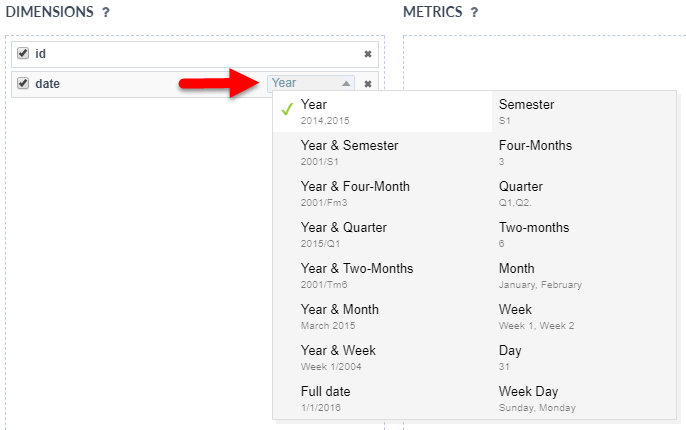This screenshot has height=430, width=686.
Task: Uncheck the id dimension checkbox
Action: click(23, 54)
